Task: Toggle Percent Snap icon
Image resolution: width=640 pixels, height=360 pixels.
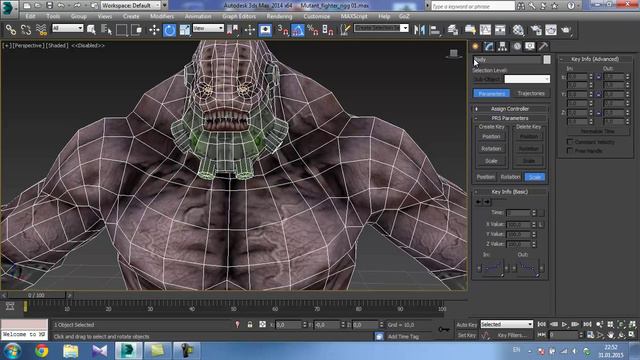Action: click(x=313, y=30)
